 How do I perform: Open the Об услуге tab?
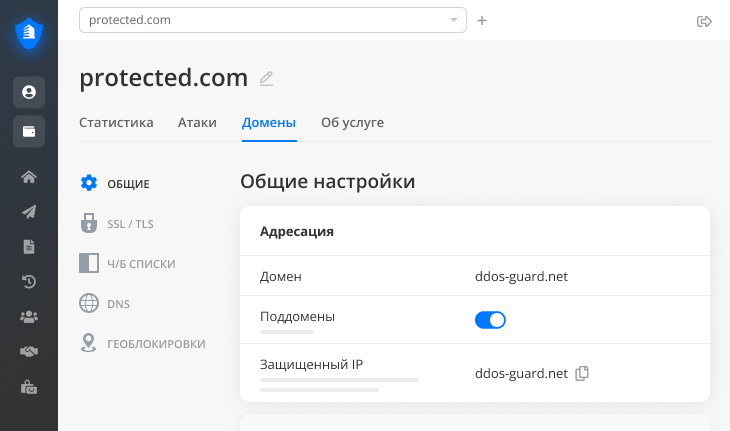coord(352,123)
